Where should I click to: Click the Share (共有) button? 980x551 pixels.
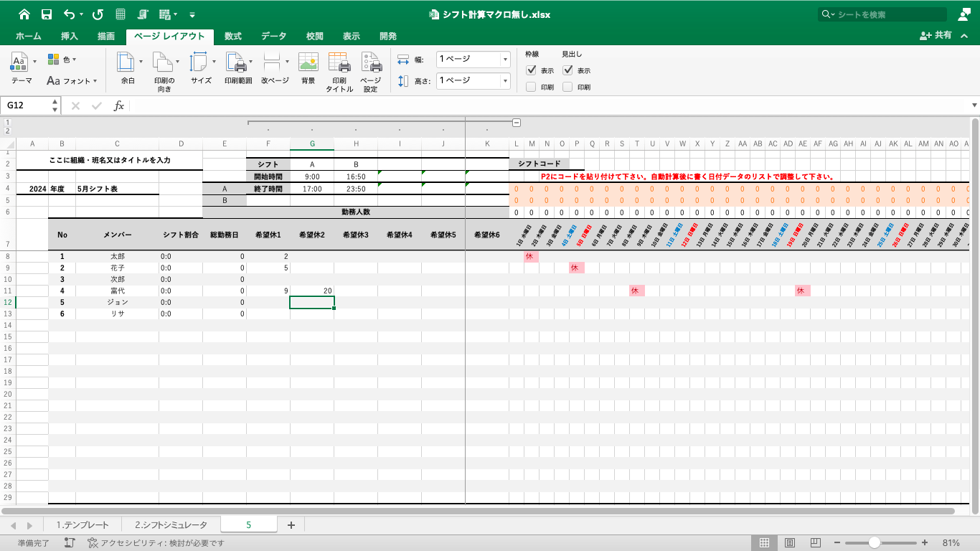(936, 35)
